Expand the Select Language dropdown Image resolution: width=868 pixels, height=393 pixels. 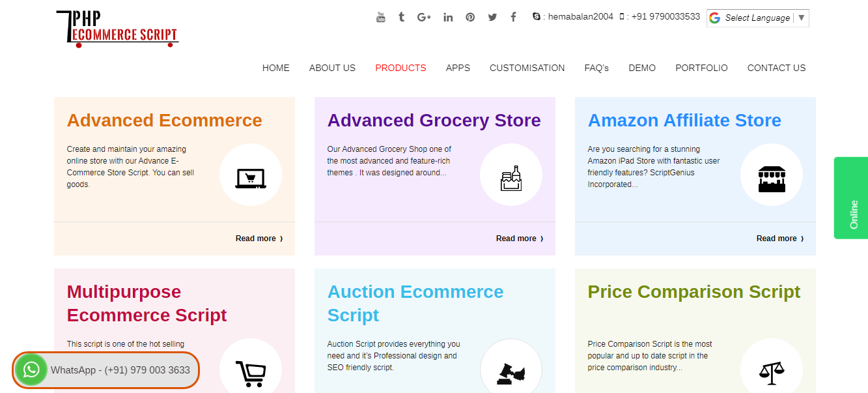(x=757, y=18)
